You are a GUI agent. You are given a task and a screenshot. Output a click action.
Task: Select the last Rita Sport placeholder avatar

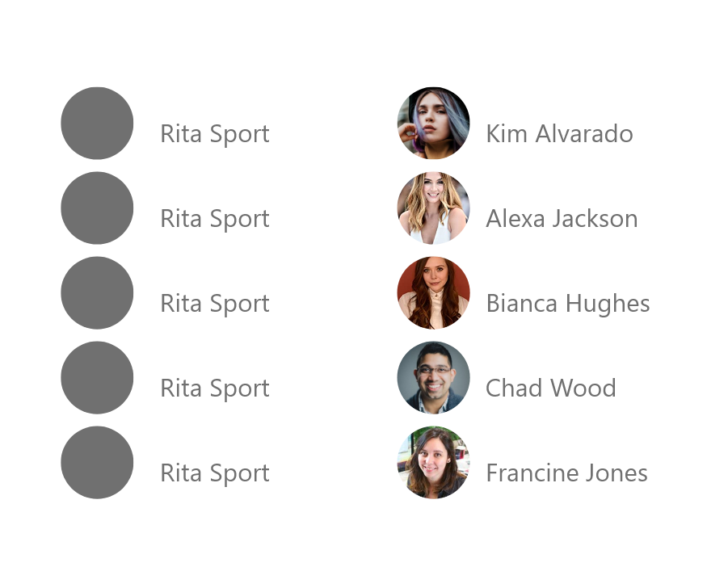(x=97, y=462)
